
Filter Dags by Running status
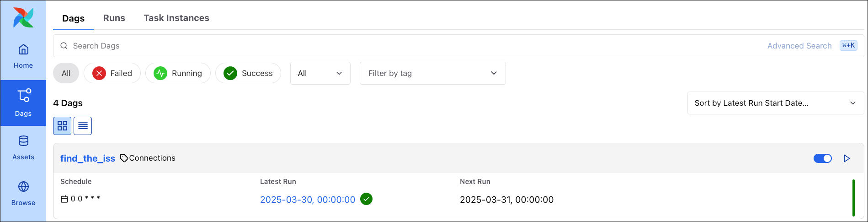pyautogui.click(x=178, y=73)
